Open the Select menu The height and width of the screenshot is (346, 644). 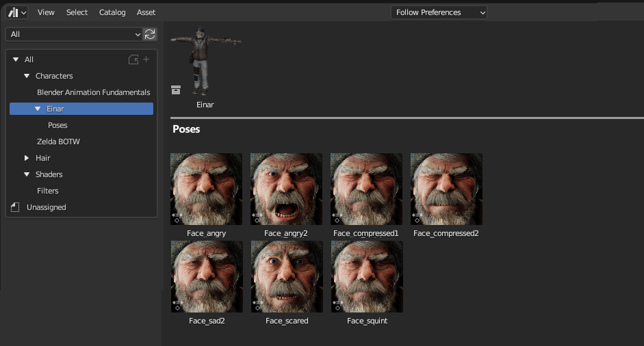[x=77, y=12]
